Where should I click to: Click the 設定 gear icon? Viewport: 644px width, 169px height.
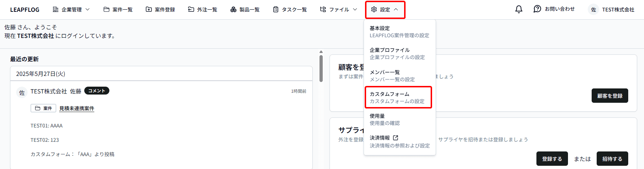click(x=374, y=10)
